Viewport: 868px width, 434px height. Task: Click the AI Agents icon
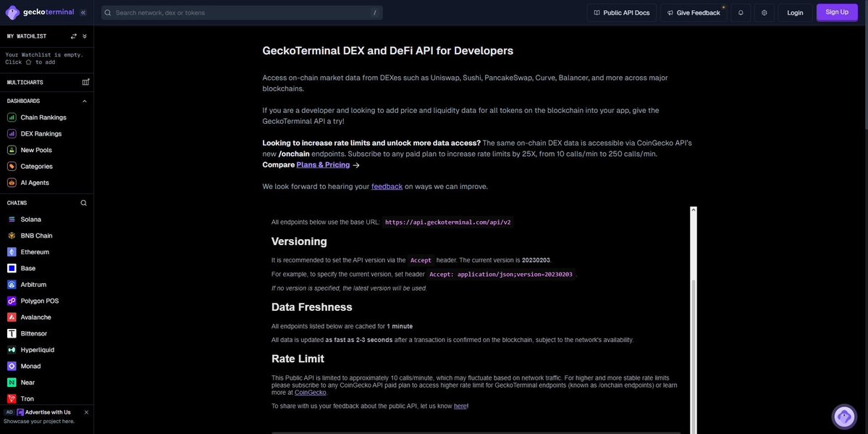(11, 183)
